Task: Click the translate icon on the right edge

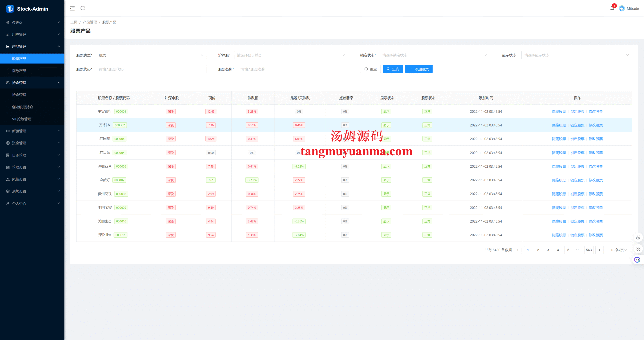Action: [x=638, y=237]
